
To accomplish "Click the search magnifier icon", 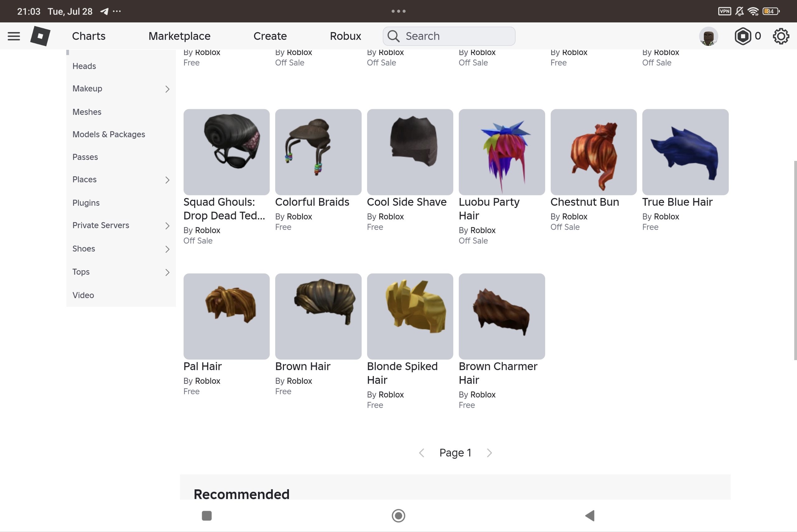I will pos(394,36).
